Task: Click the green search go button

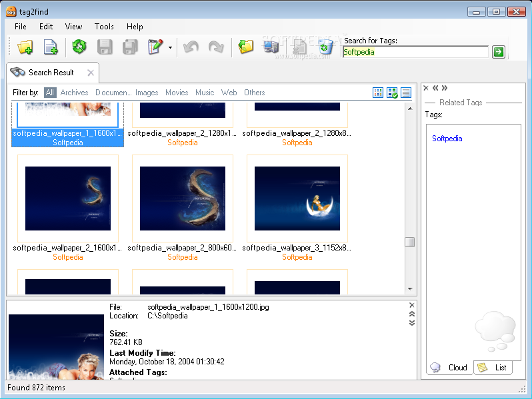Action: click(499, 52)
